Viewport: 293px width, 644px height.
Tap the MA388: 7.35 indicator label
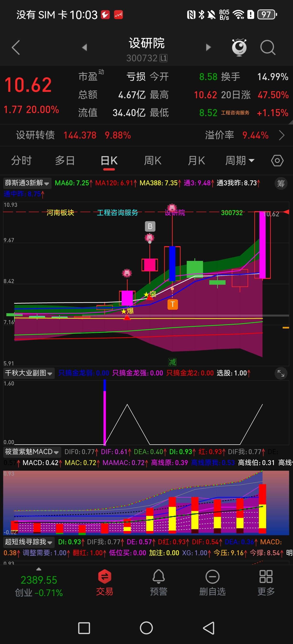[160, 183]
